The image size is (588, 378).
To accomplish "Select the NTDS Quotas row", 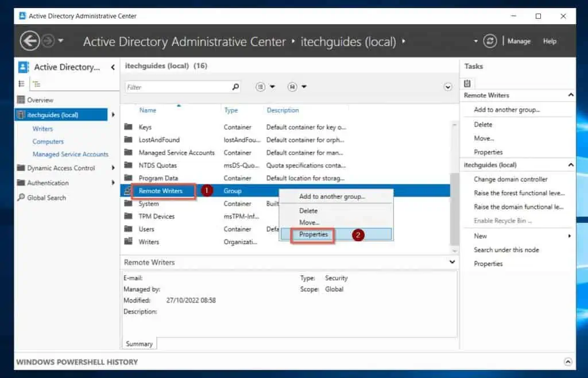I will tap(285, 165).
